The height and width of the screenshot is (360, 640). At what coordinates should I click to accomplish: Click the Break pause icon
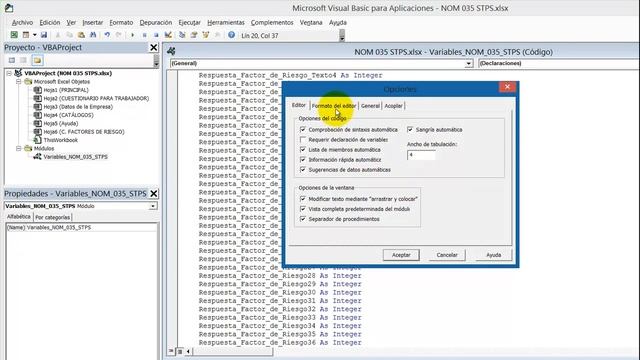pos(144,35)
